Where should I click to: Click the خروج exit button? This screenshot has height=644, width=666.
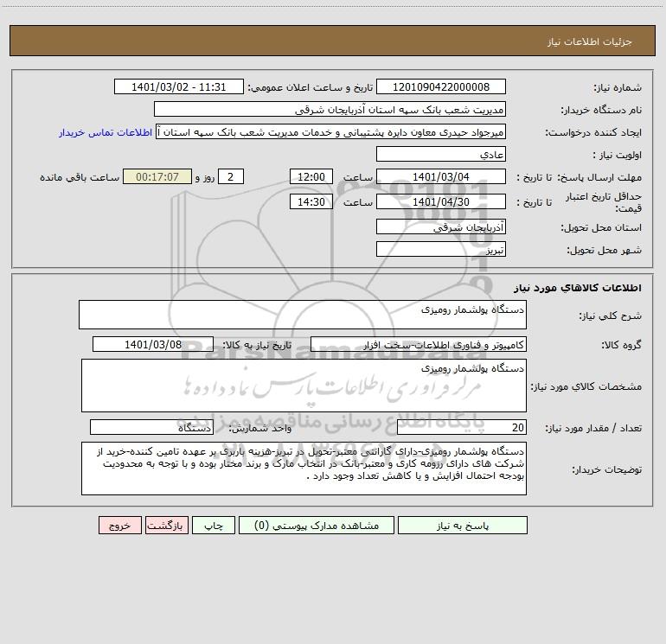coord(119,526)
